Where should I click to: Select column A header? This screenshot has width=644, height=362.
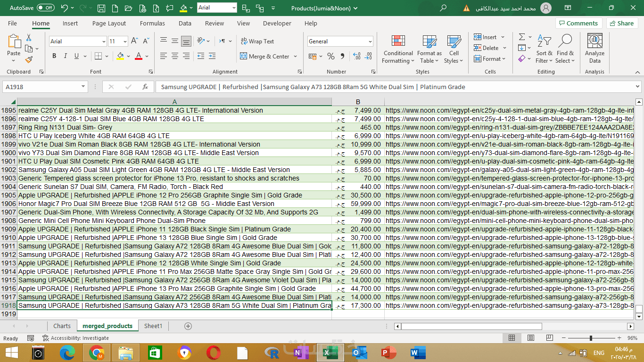174,102
